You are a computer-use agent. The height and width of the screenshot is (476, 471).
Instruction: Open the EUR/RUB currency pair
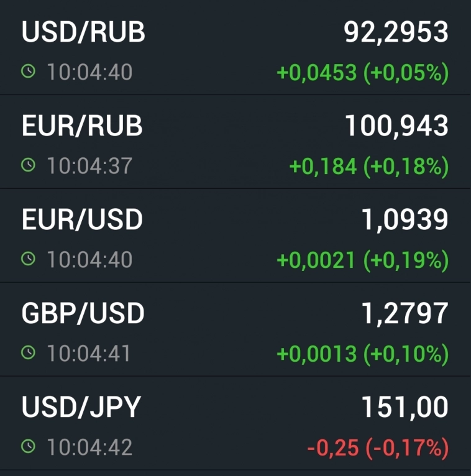click(x=82, y=126)
